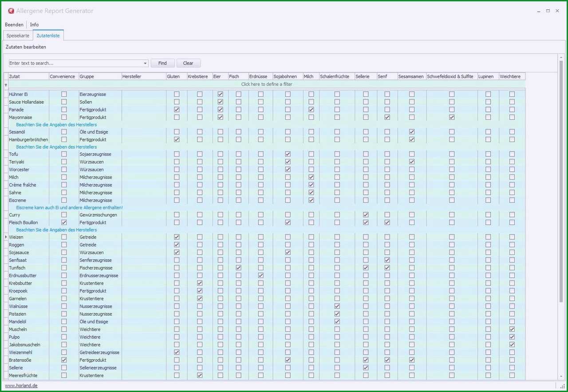Sort by the Zutat column header

coord(28,76)
